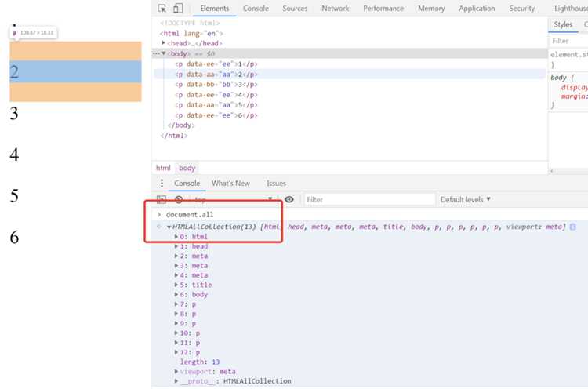The width and height of the screenshot is (588, 389).
Task: Switch to the Elements tab
Action: 215,9
